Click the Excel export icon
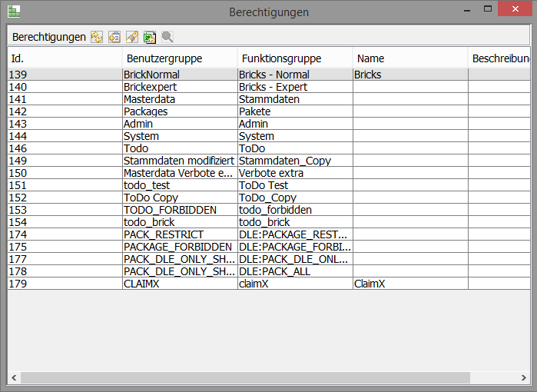The image size is (537, 392). tap(149, 37)
